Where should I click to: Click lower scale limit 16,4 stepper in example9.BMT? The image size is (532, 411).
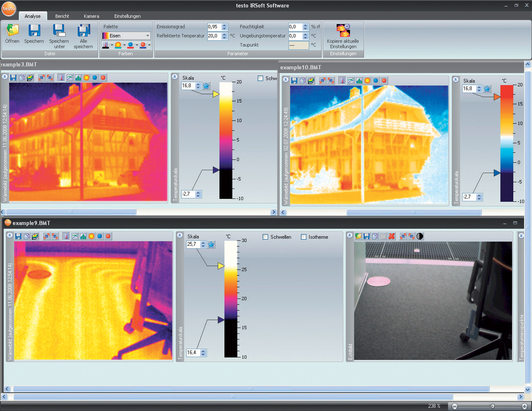pos(203,353)
